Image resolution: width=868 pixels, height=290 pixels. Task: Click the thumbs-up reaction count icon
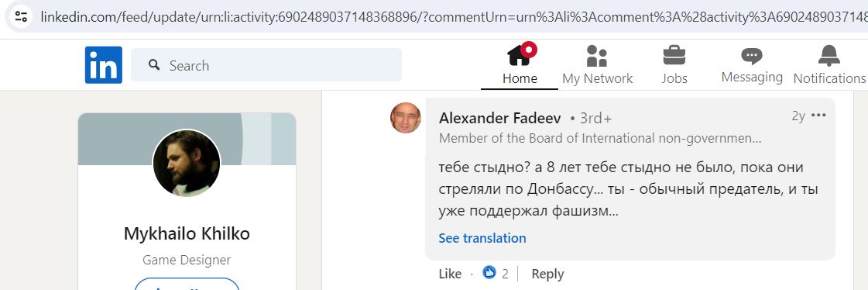pyautogui.click(x=489, y=272)
